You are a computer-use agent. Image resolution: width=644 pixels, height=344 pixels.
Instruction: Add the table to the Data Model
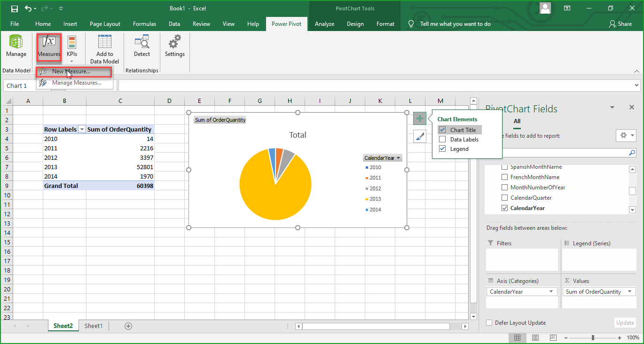pyautogui.click(x=104, y=49)
